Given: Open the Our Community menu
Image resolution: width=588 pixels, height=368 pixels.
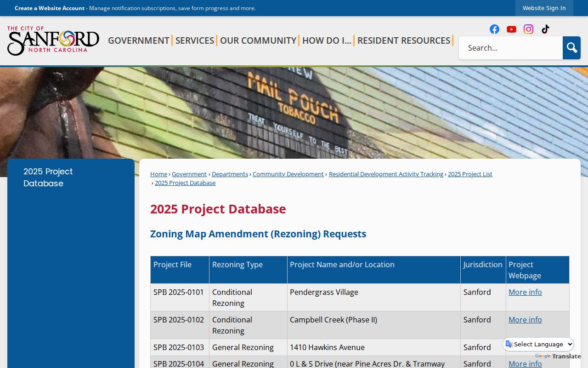Looking at the screenshot, I should click(258, 40).
